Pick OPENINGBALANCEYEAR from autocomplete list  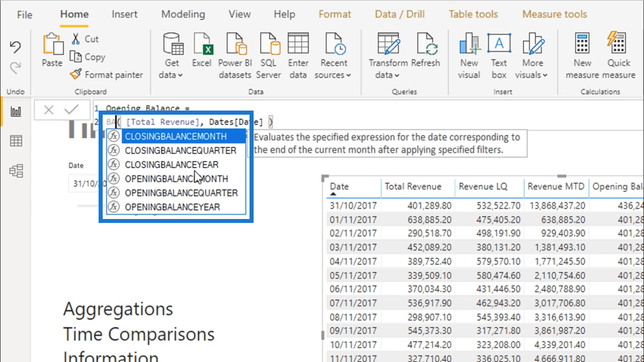[x=176, y=207]
